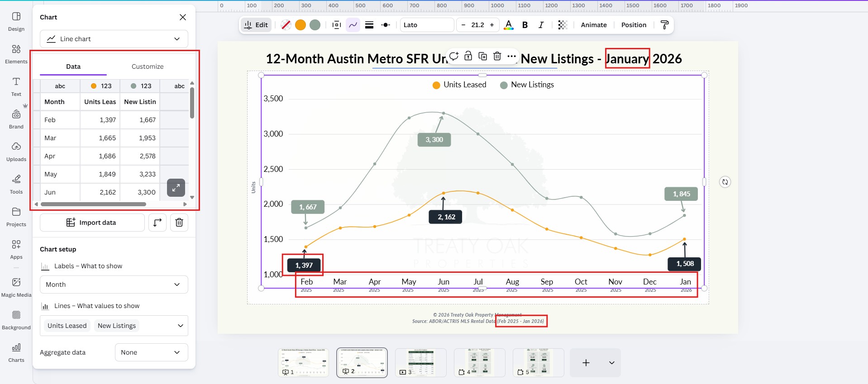Viewport: 868px width, 384px height.
Task: Click the paint roller copy style icon
Action: pyautogui.click(x=664, y=25)
